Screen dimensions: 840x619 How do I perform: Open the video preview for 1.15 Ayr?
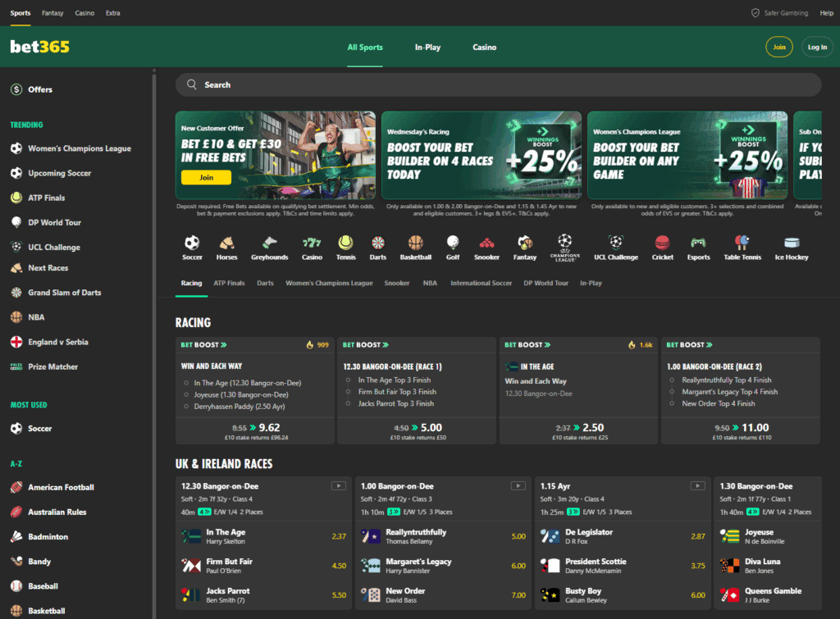click(697, 485)
